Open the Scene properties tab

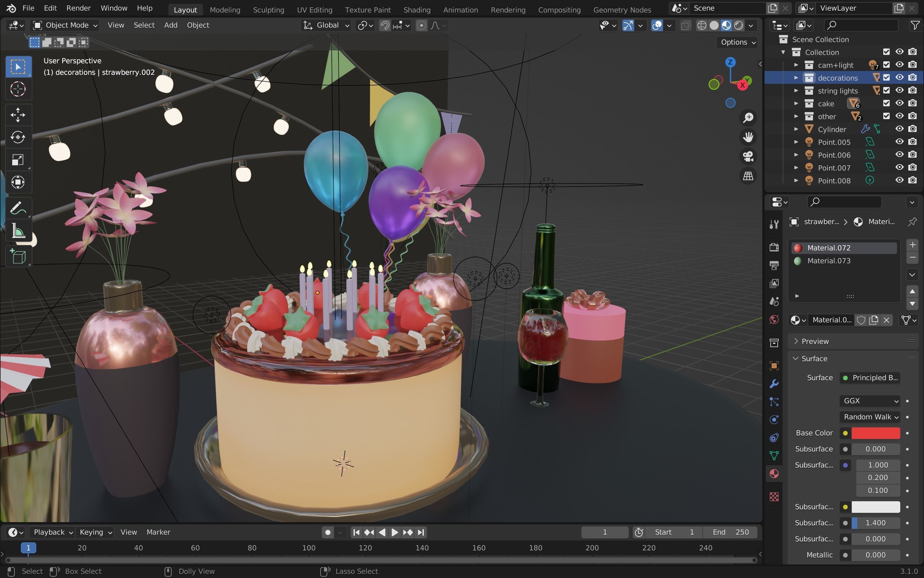pos(774,301)
